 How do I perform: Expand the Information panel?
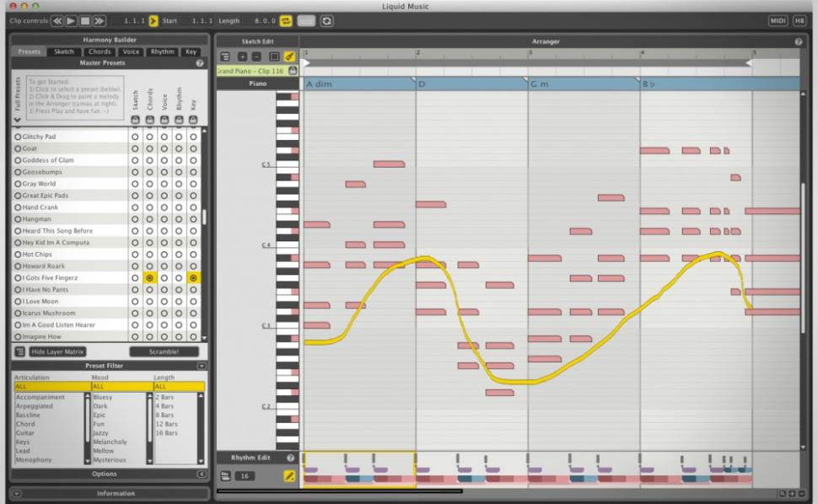pos(17,493)
